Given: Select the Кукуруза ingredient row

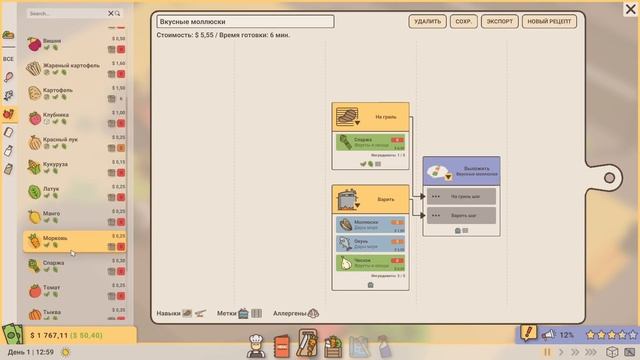Looking at the screenshot, I should click(75, 168).
